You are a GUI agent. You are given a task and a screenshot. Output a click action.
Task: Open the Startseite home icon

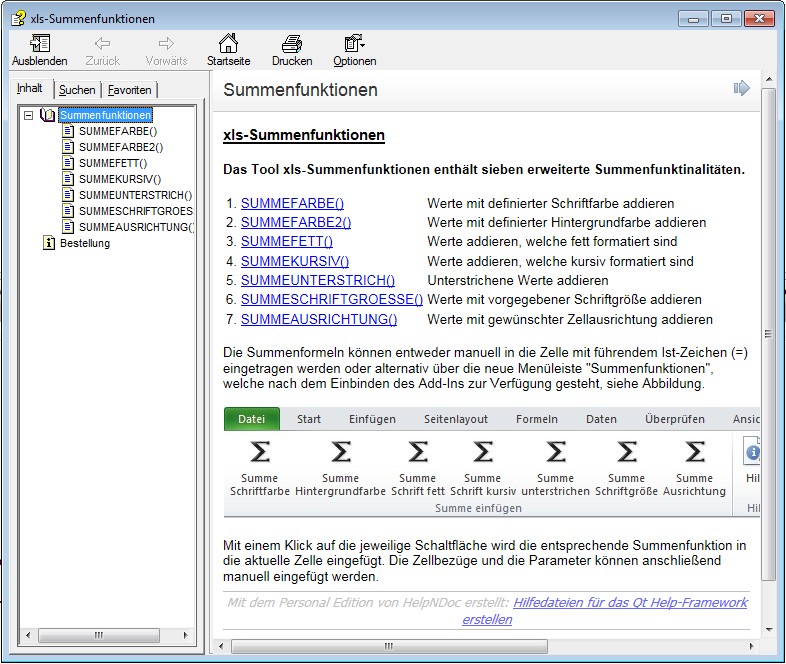[x=228, y=44]
